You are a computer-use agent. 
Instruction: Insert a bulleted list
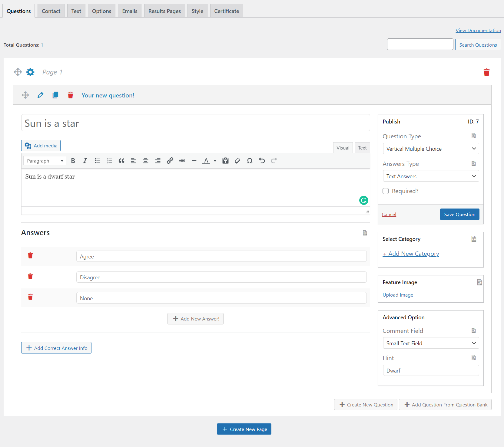97,161
